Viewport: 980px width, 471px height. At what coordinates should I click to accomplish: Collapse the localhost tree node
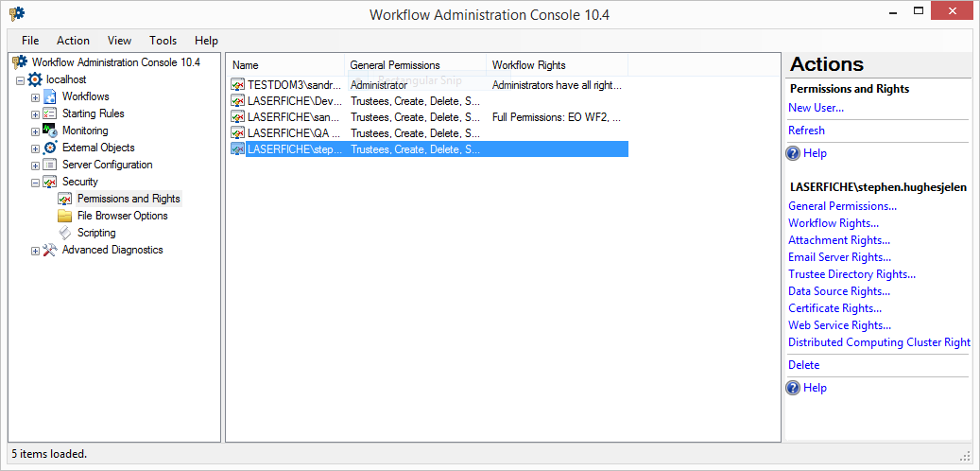(x=21, y=80)
